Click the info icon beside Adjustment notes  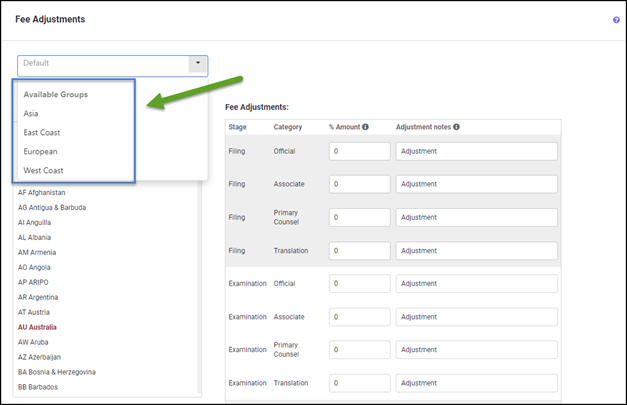pos(456,127)
